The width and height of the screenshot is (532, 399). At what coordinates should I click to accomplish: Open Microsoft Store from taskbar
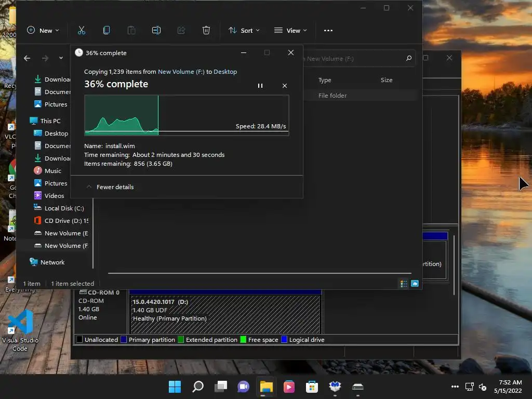coord(312,387)
